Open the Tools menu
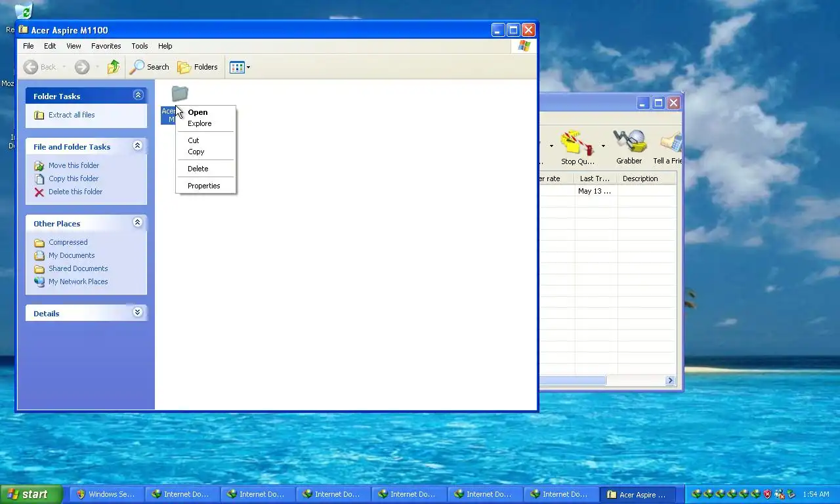Image resolution: width=840 pixels, height=504 pixels. 140,46
